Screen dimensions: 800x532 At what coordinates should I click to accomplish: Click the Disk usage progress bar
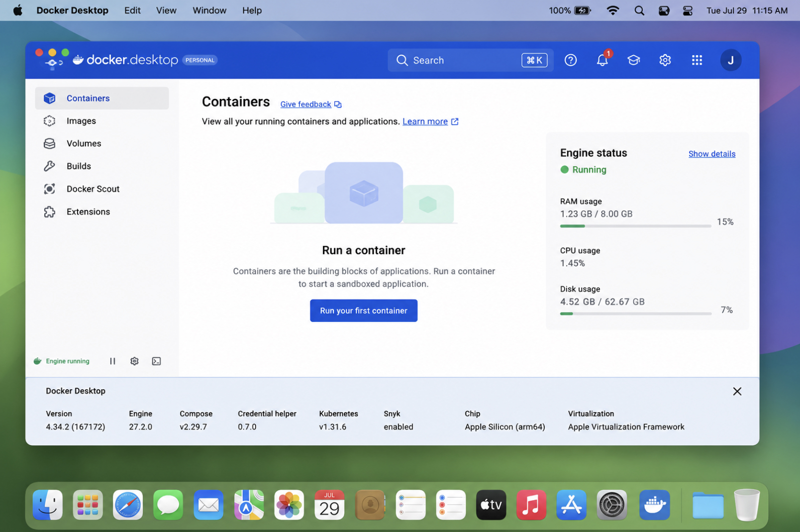(635, 314)
